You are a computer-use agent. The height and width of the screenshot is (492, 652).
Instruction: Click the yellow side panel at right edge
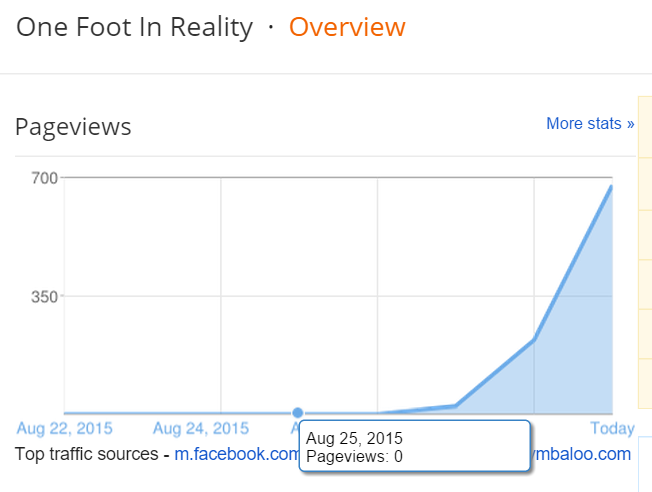(x=645, y=252)
